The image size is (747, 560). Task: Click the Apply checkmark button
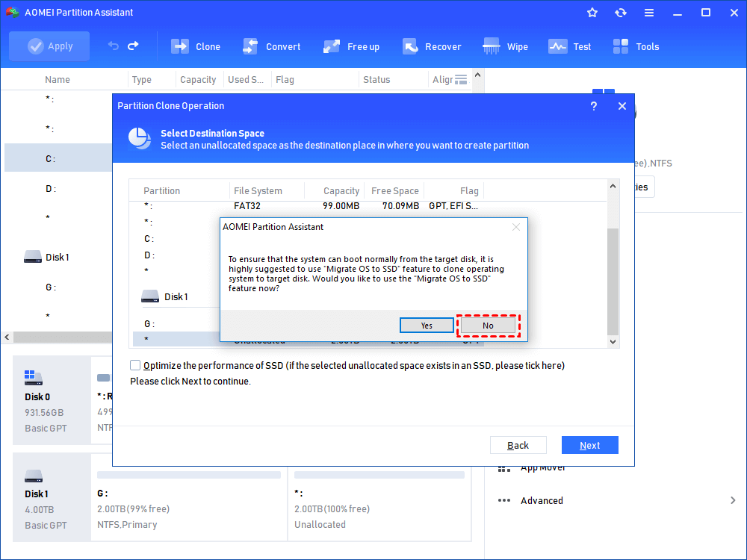pos(49,46)
